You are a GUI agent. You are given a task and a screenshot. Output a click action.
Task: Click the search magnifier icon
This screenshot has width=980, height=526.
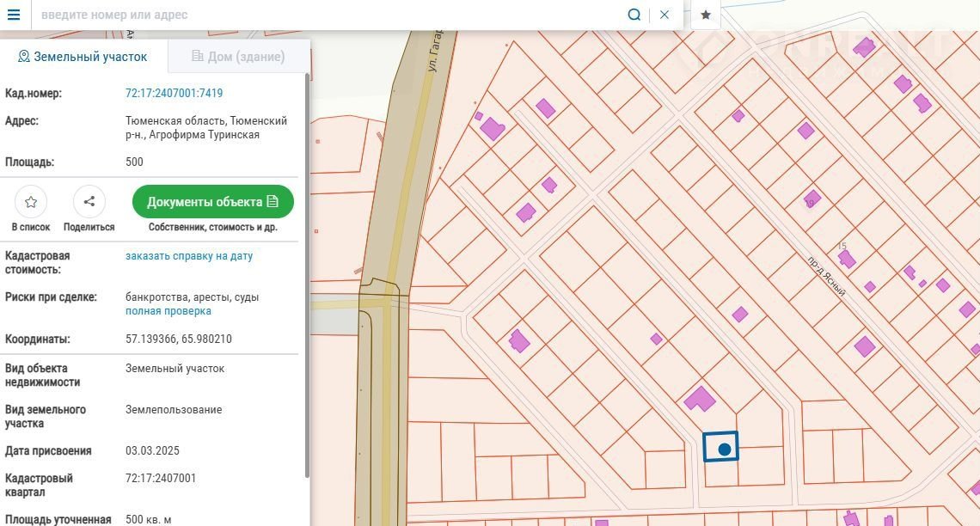[634, 15]
